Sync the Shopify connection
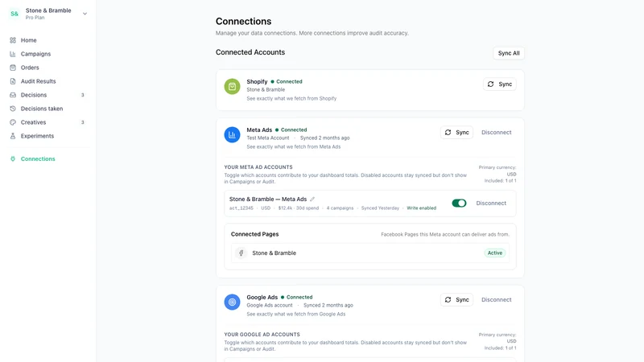Screen dimensions: 644x362 [x=499, y=84]
